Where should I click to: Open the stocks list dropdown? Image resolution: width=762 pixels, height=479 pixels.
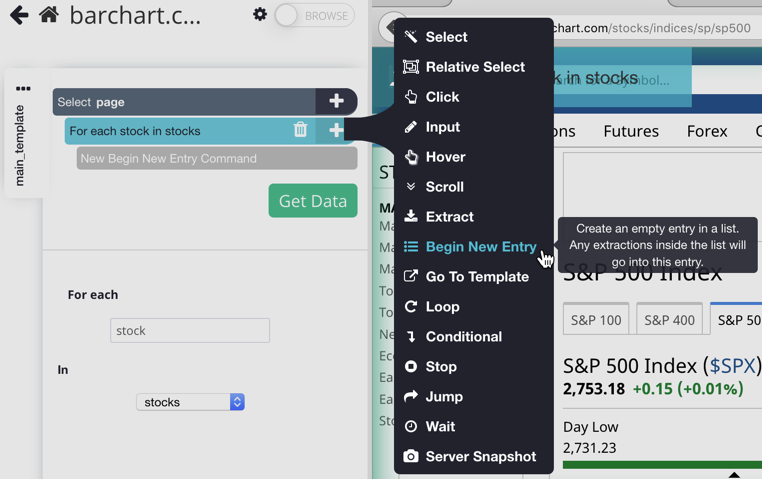point(190,402)
